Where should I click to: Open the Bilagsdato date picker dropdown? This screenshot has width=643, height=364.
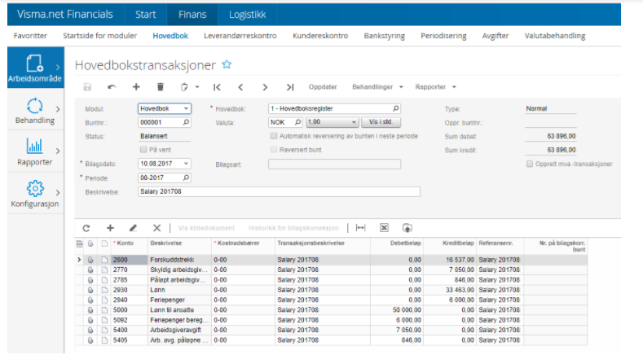(x=186, y=164)
